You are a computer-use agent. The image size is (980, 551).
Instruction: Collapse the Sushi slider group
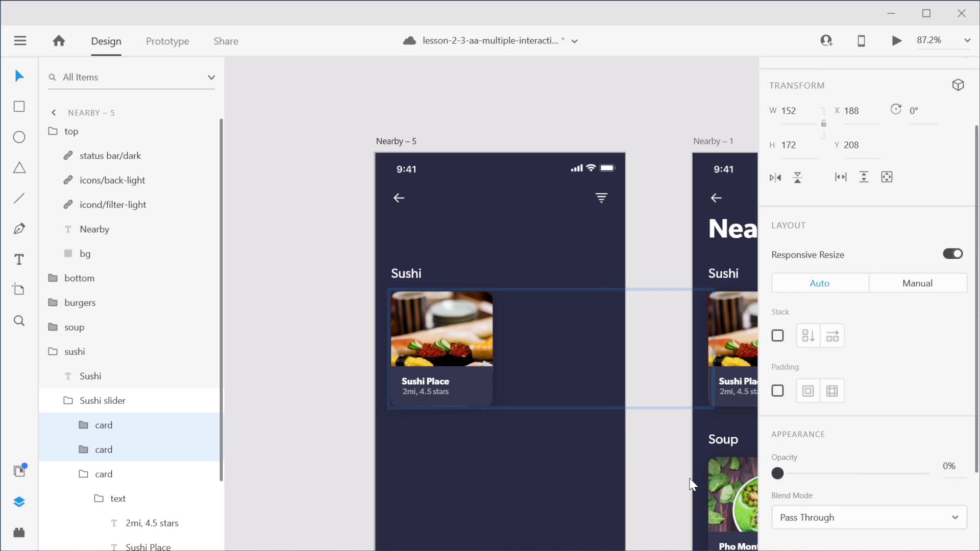pyautogui.click(x=68, y=400)
